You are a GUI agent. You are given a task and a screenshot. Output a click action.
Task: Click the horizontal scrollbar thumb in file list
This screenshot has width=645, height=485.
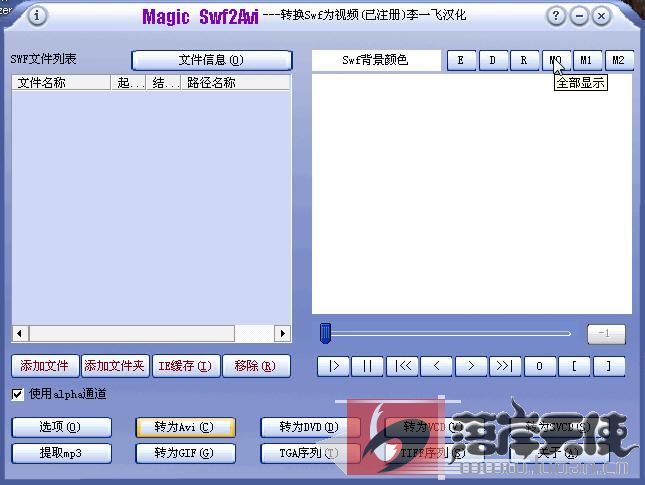pos(132,334)
